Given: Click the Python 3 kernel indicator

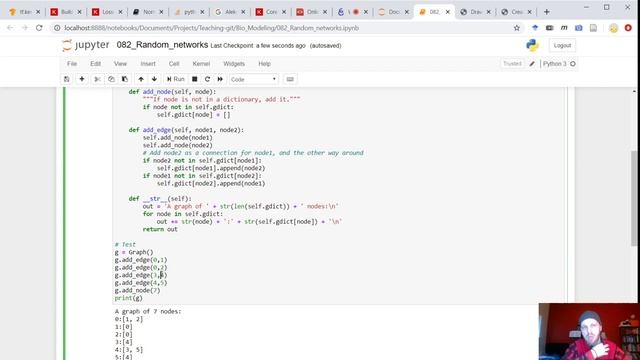Looking at the screenshot, I should click(x=558, y=64).
